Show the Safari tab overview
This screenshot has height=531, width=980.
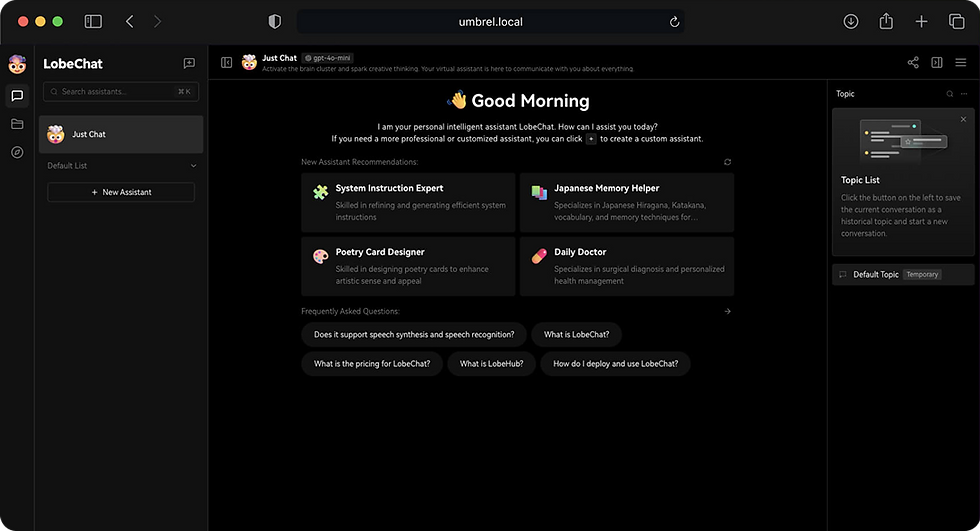(957, 21)
